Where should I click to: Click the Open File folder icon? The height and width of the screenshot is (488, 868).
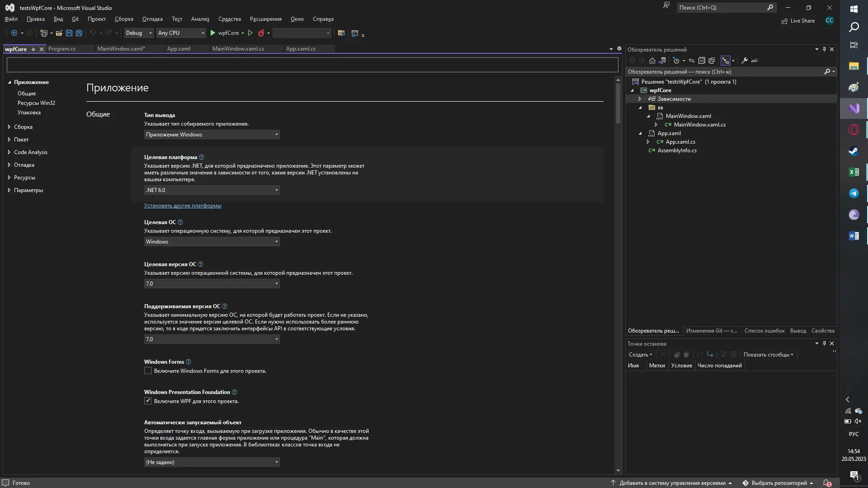pyautogui.click(x=59, y=33)
